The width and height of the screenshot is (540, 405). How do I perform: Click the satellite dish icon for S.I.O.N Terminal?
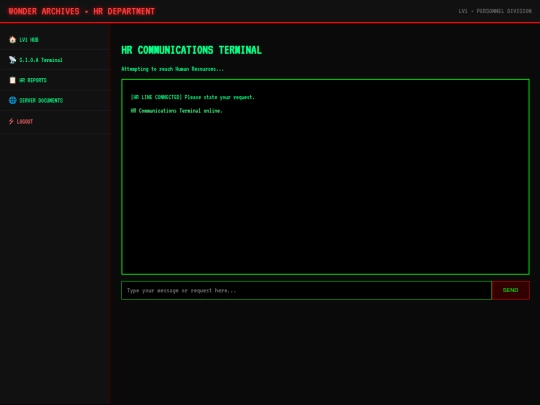pos(12,60)
